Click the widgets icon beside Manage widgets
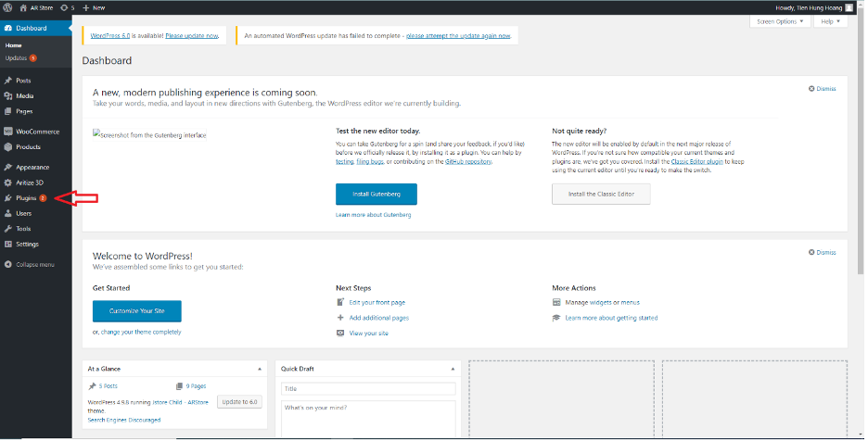This screenshot has height=441, width=868. click(x=556, y=303)
